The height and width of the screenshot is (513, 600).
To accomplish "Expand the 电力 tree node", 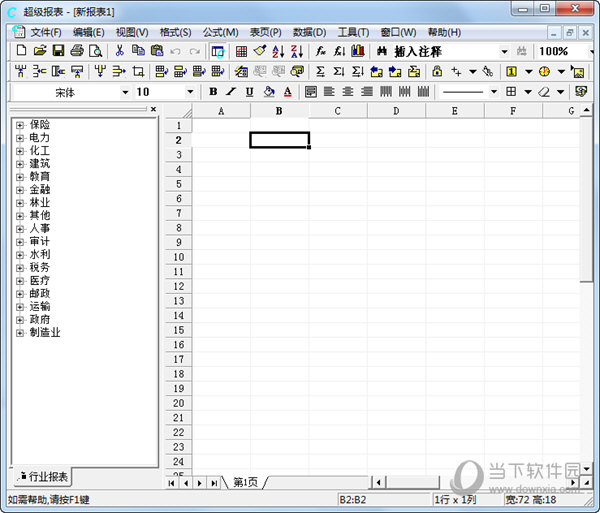I will 20,138.
